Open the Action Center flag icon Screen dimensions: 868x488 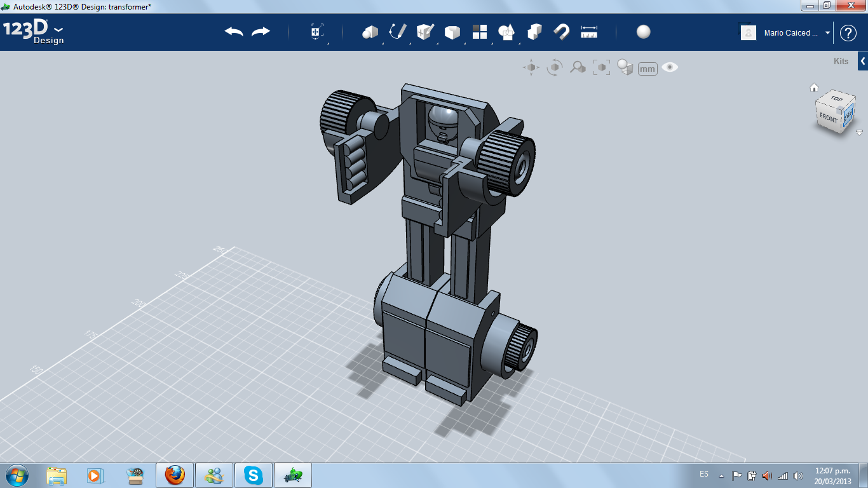point(737,475)
